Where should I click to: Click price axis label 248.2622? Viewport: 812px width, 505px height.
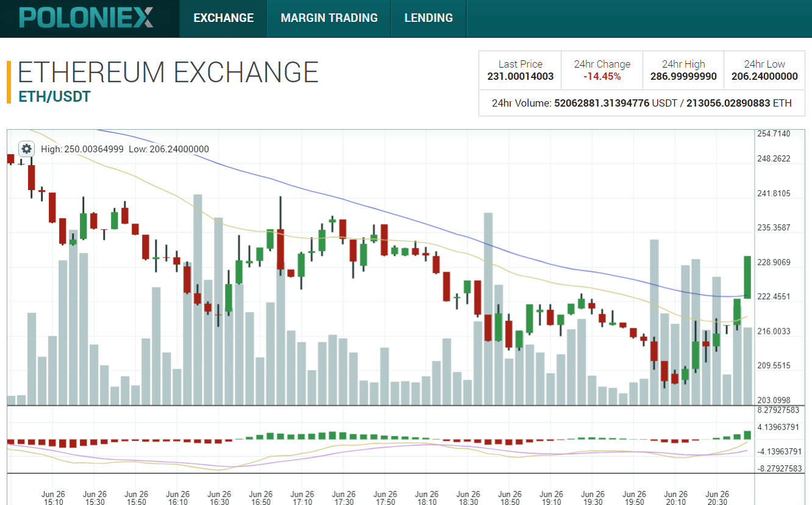773,159
